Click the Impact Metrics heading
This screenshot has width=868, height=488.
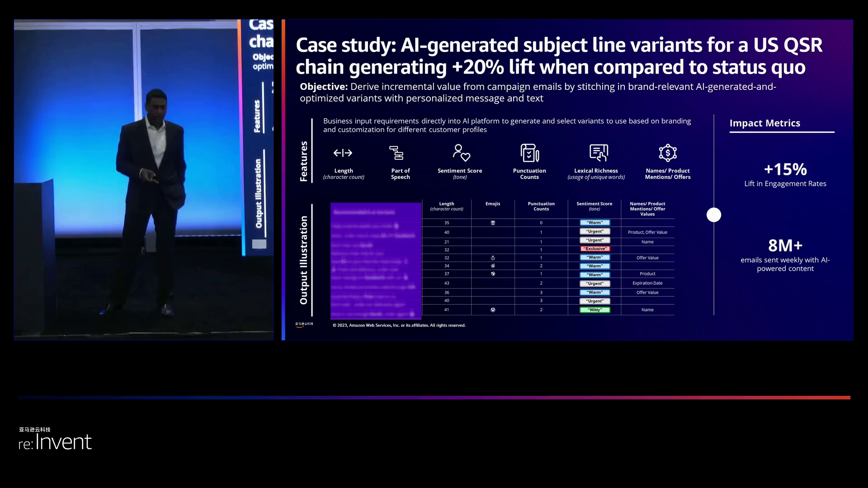[x=764, y=123]
